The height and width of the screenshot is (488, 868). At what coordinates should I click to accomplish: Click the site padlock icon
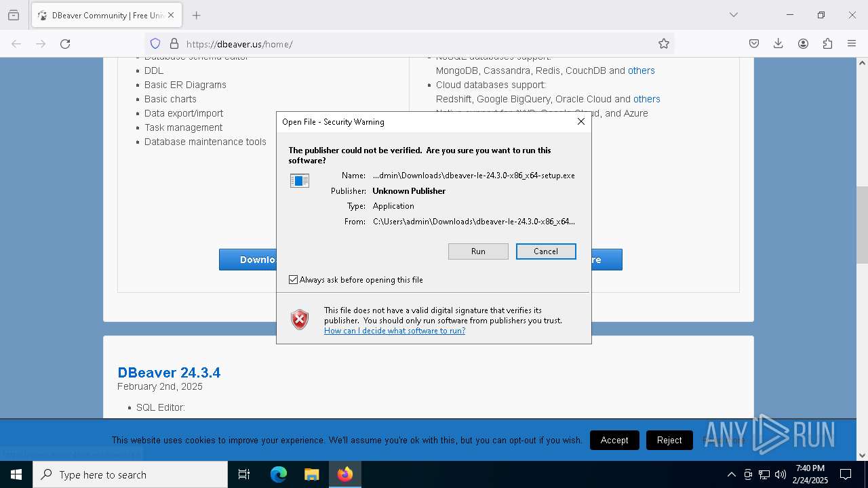[174, 44]
